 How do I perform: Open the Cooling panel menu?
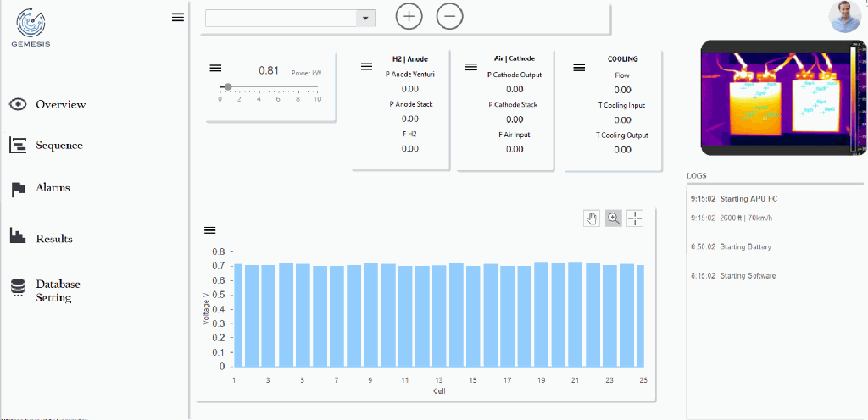pyautogui.click(x=579, y=68)
